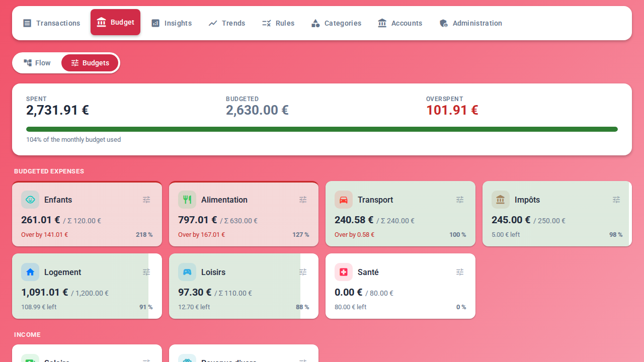Open the Transactions tab
Viewport: 644px width, 362px height.
[51, 23]
